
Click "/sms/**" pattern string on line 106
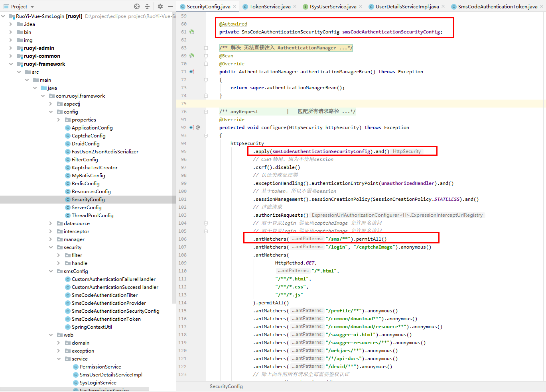tap(338, 239)
